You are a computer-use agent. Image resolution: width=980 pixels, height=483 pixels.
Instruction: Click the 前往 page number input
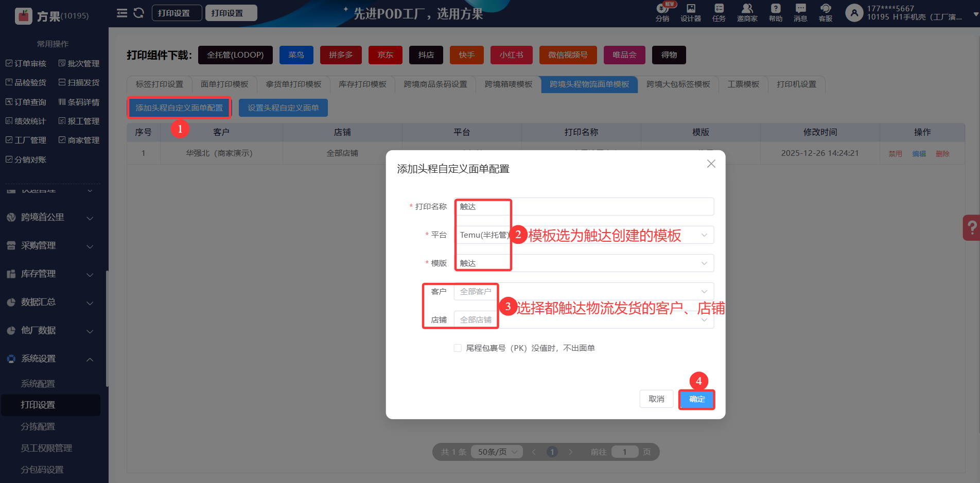[624, 452]
